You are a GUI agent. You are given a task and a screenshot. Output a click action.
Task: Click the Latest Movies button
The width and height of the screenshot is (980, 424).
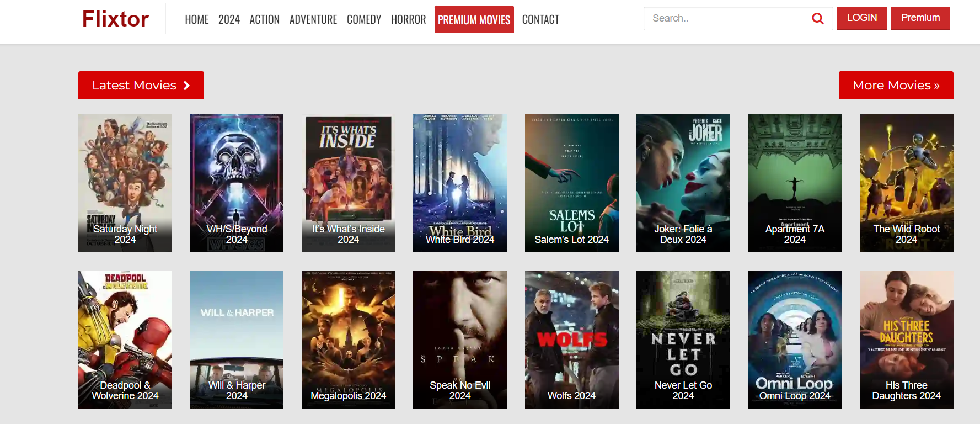[141, 85]
